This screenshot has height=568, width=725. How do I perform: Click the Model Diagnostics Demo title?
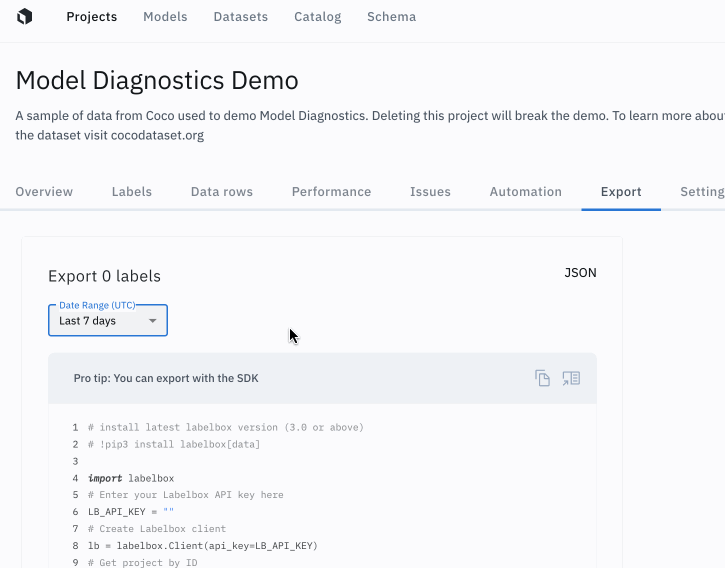tap(157, 80)
